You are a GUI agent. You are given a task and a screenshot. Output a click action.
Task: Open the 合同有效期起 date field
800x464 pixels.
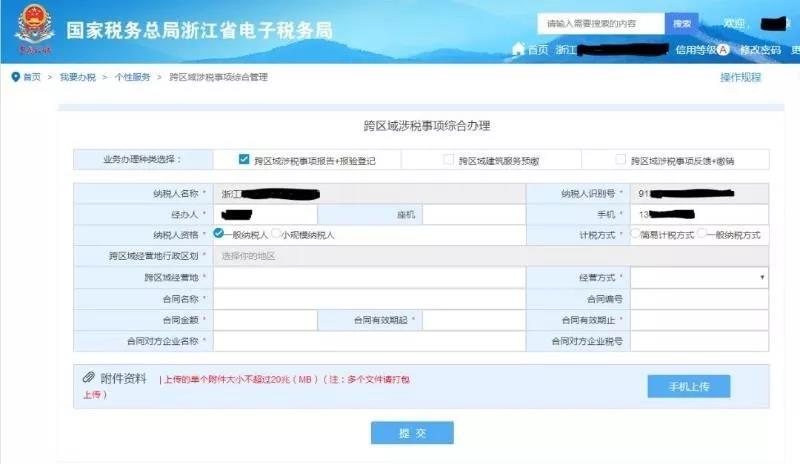pos(474,320)
